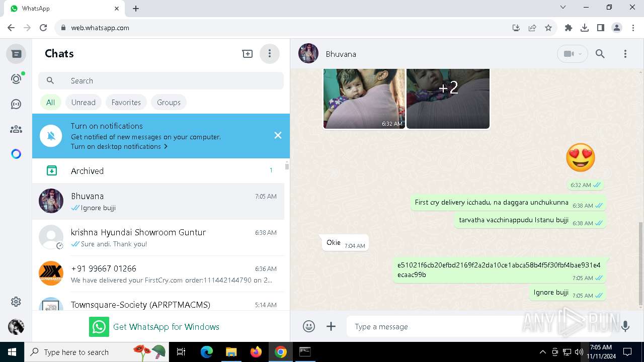Click the muted bell notification icon
Image resolution: width=644 pixels, height=362 pixels.
(x=51, y=136)
